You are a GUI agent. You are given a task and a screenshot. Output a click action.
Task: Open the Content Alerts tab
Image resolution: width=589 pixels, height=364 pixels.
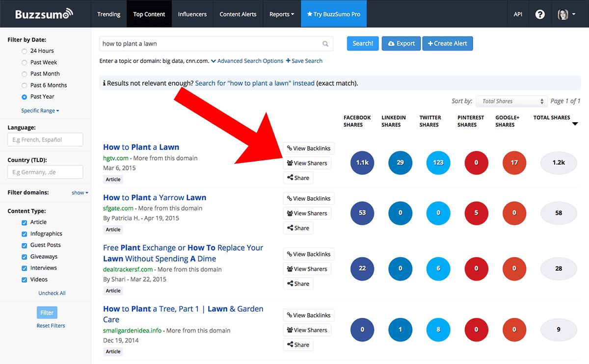click(x=238, y=14)
